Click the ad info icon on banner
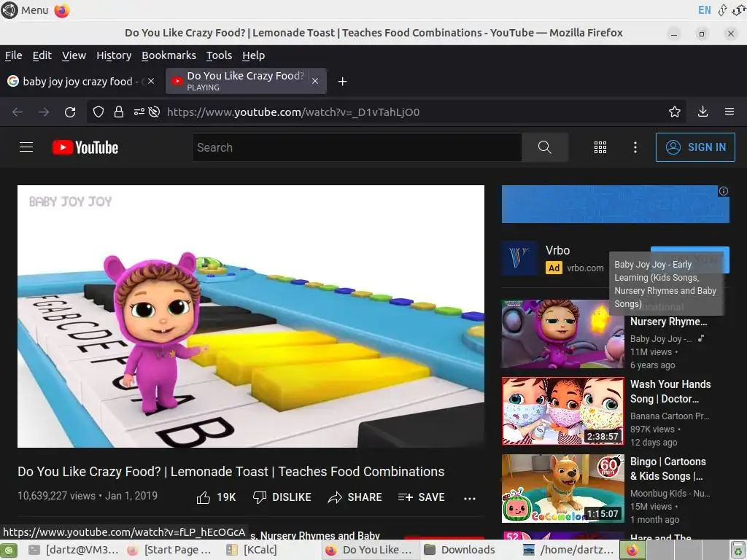This screenshot has width=747, height=560. (724, 191)
